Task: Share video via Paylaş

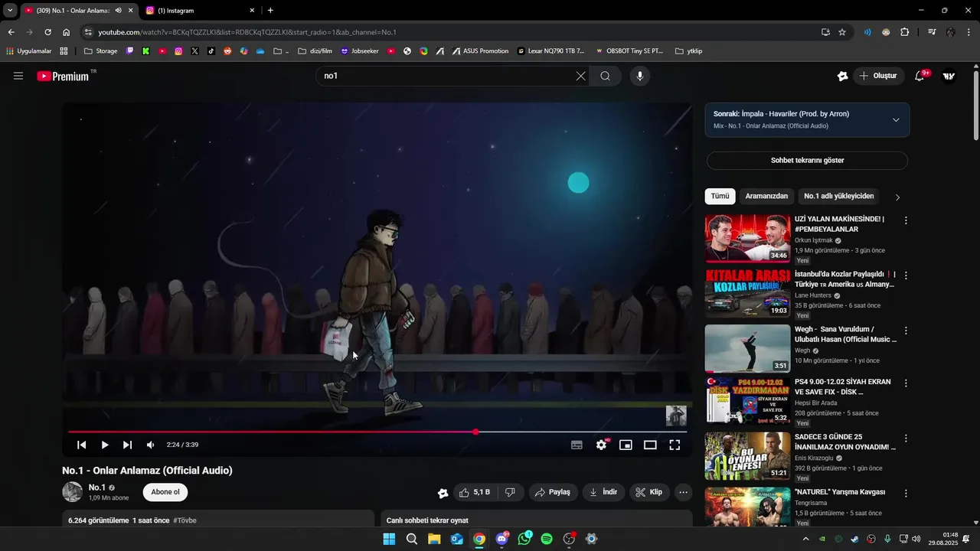Action: coord(552,492)
